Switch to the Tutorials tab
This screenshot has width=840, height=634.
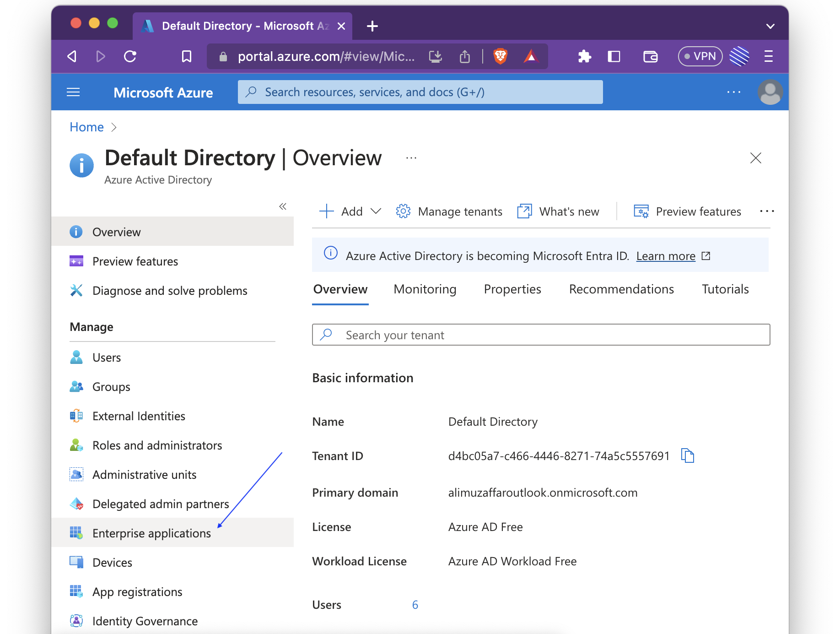[725, 289]
